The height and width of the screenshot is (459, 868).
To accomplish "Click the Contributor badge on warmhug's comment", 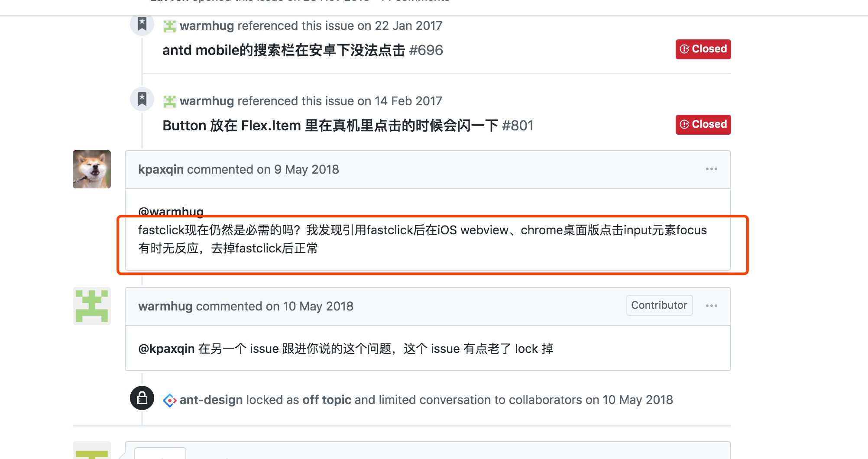I will [659, 305].
